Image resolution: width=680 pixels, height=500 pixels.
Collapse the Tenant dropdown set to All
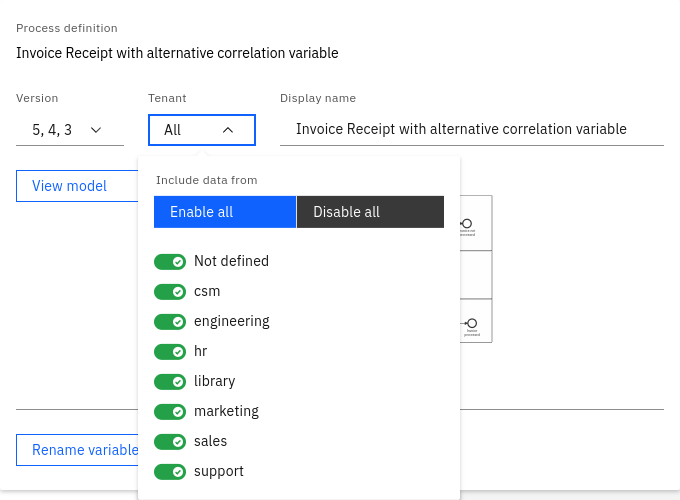(x=201, y=130)
